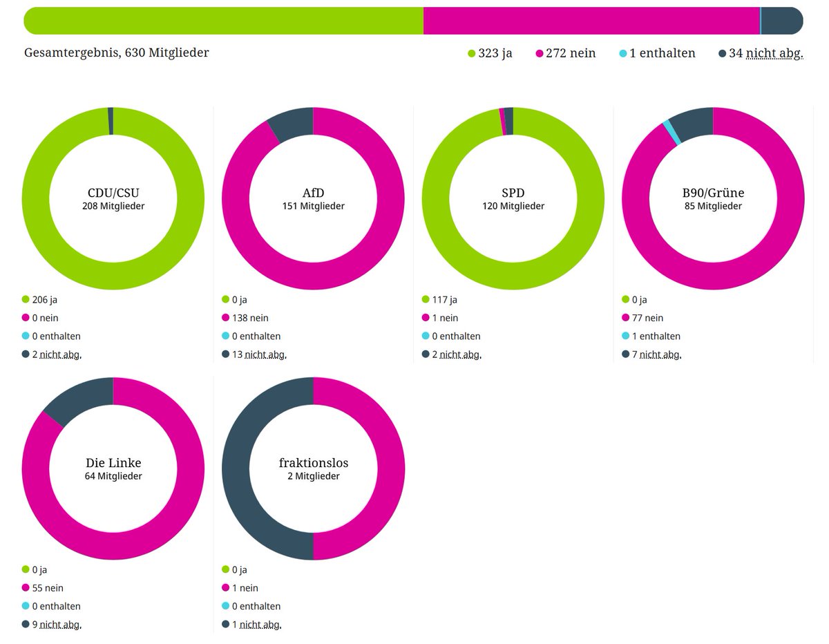Click the cyan dot beside '1 enthalten' in the overall legend
The height and width of the screenshot is (644, 829).
pyautogui.click(x=623, y=54)
